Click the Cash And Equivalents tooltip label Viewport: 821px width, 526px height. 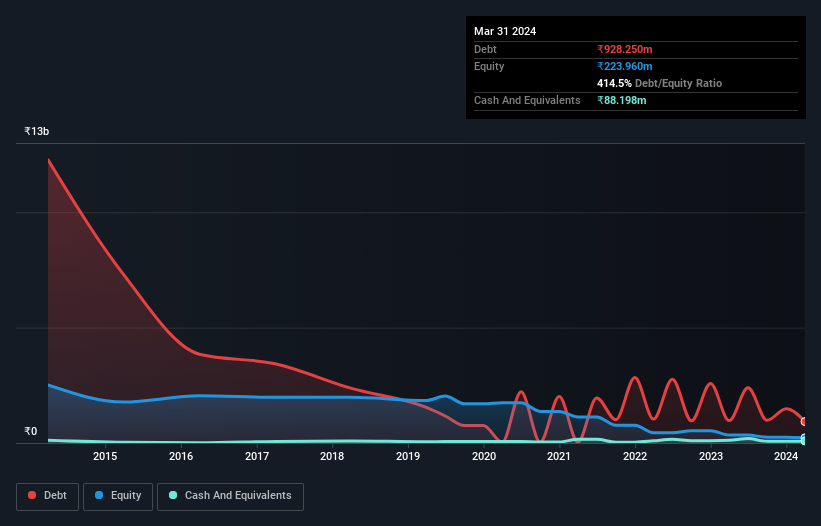pyautogui.click(x=527, y=100)
